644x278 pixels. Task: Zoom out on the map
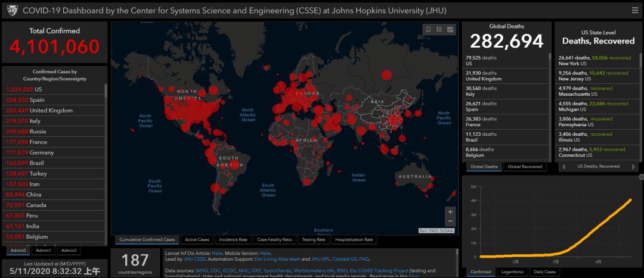click(x=450, y=221)
